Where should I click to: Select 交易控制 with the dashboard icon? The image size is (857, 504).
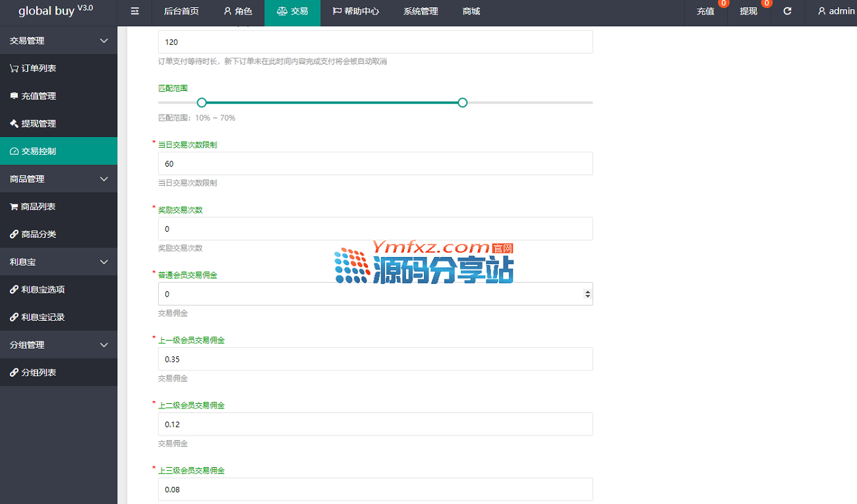15,152
